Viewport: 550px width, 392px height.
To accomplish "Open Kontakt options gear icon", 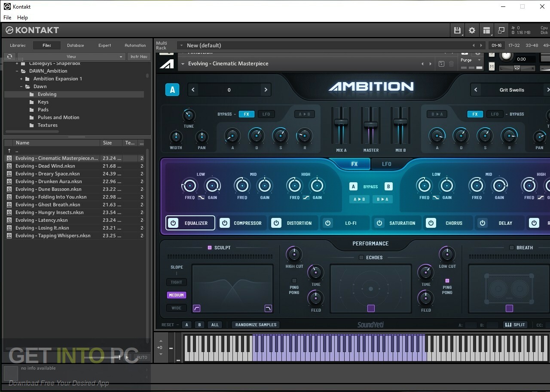I will point(472,30).
